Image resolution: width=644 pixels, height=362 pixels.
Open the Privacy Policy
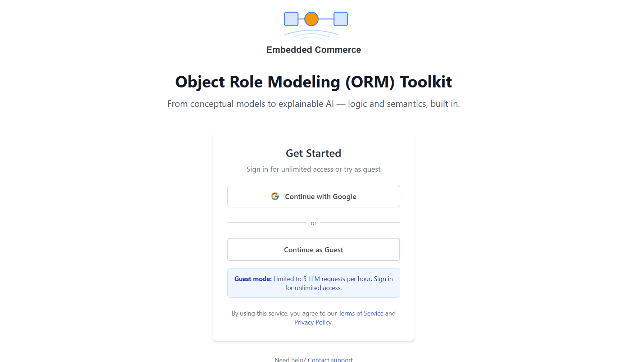pyautogui.click(x=313, y=322)
